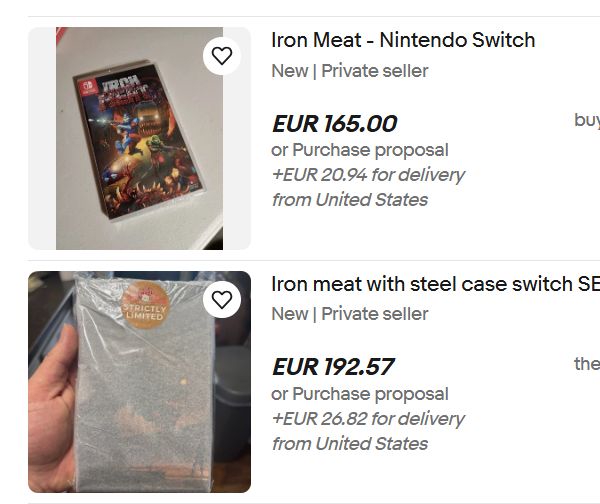The width and height of the screenshot is (600, 504).
Task: Click heart icon on steel case listing
Action: (222, 300)
